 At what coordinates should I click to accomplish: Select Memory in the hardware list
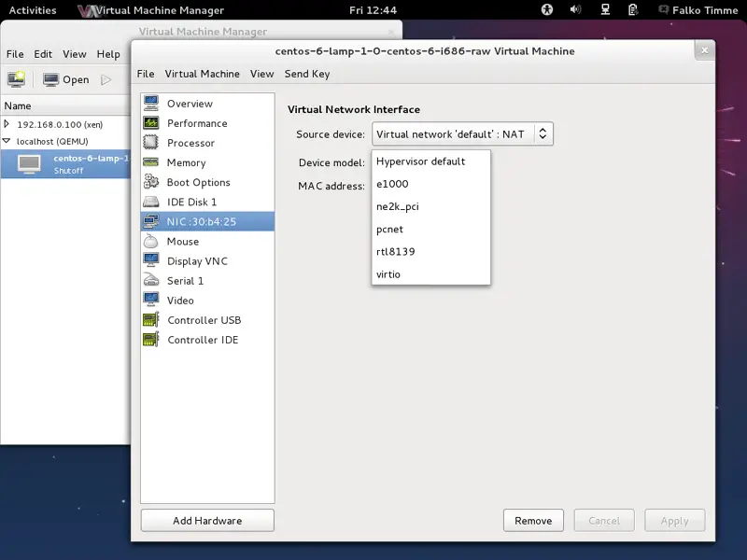point(207,162)
